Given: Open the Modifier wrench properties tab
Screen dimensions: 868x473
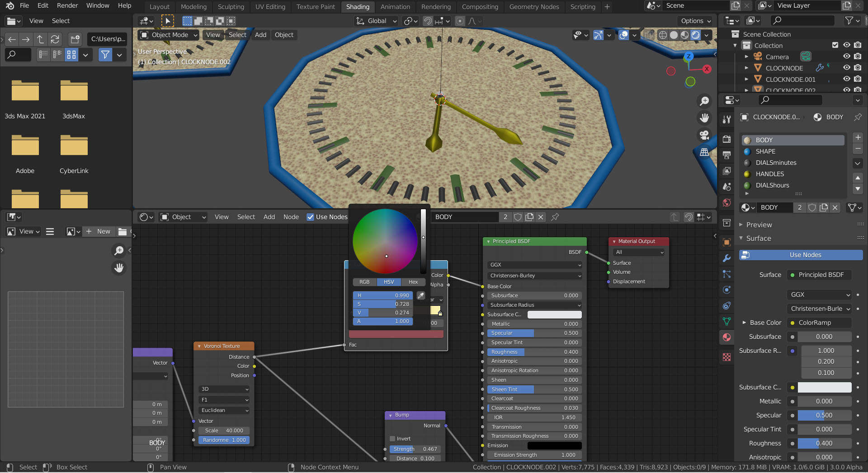Looking at the screenshot, I should 726,258.
